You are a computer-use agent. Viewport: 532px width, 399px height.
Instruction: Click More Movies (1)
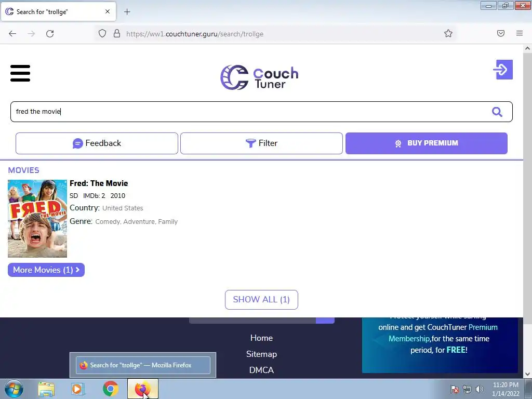click(46, 270)
